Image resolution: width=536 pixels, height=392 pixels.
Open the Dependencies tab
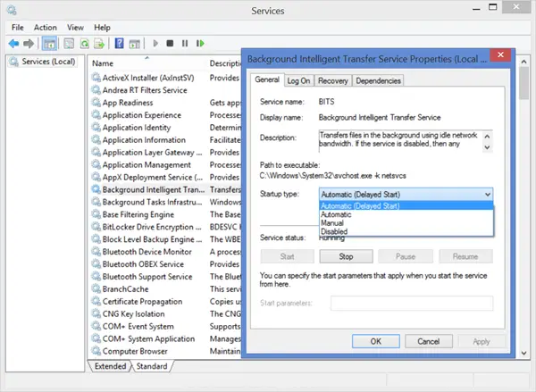click(378, 80)
